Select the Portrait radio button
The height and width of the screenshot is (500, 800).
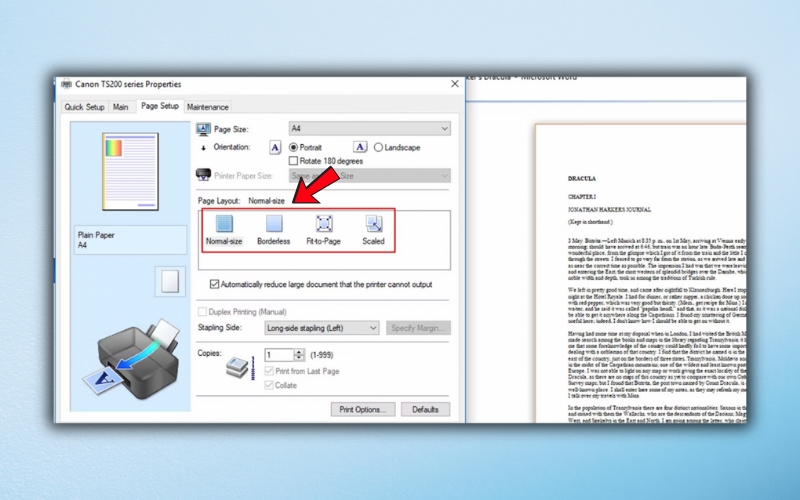coord(293,147)
